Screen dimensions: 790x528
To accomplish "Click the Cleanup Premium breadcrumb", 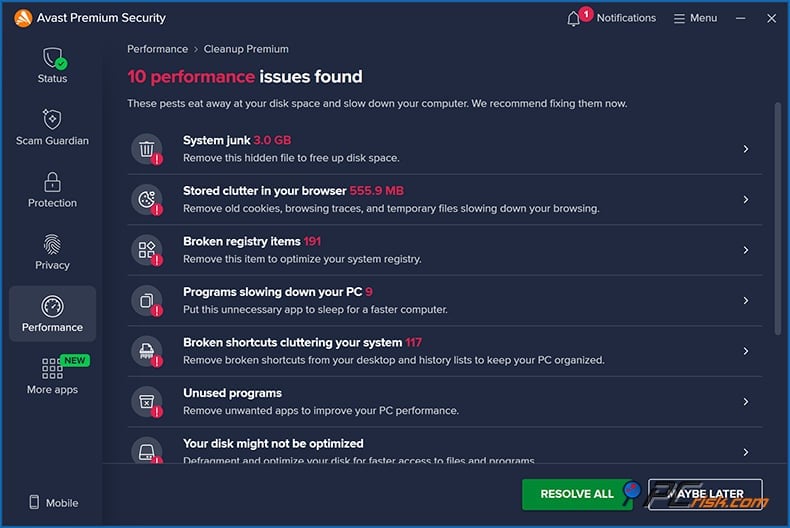I will pos(246,49).
